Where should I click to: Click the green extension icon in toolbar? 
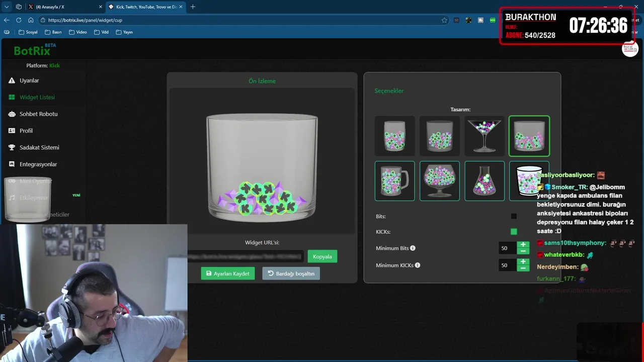point(493,20)
